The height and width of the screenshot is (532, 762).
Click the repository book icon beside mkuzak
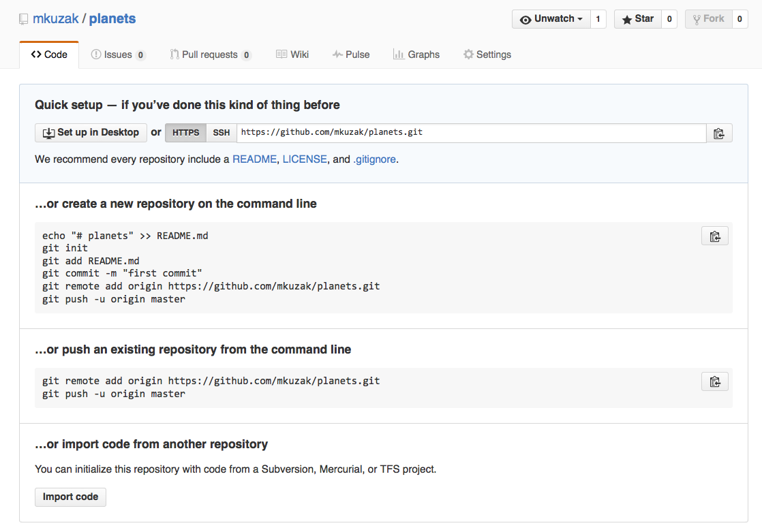tap(23, 18)
